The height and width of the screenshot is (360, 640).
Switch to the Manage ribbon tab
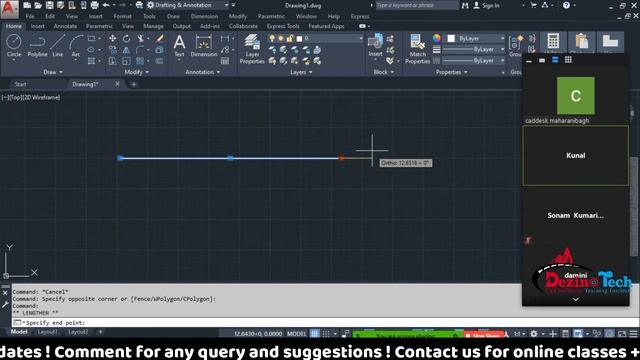pyautogui.click(x=153, y=26)
